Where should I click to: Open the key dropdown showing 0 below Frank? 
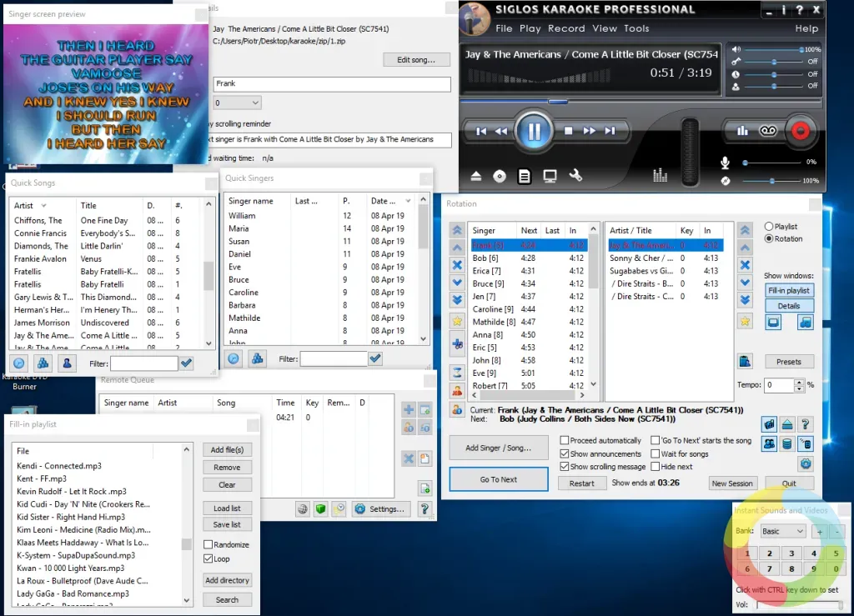[237, 103]
